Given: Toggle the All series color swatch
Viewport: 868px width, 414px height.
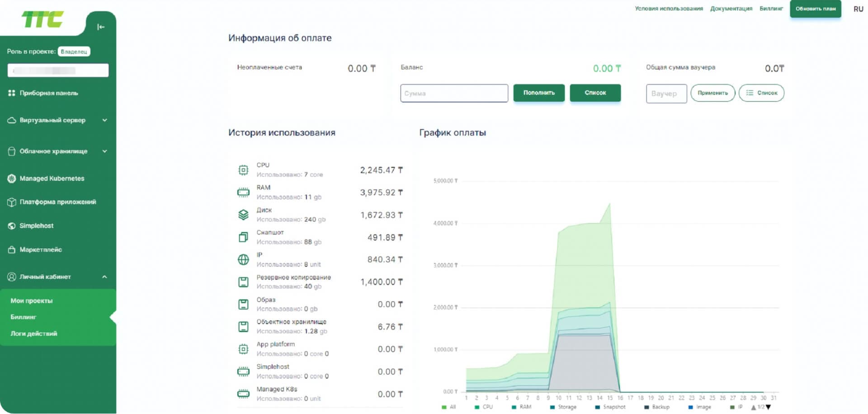Looking at the screenshot, I should [444, 408].
